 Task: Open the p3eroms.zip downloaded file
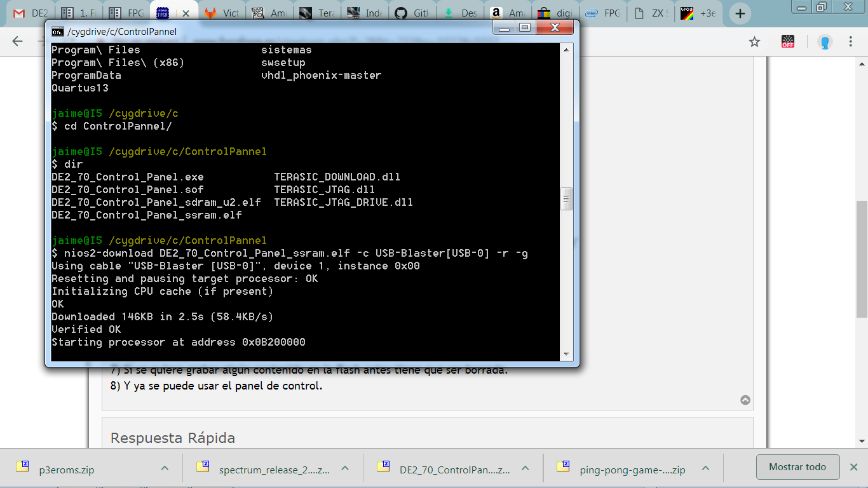pyautogui.click(x=66, y=470)
